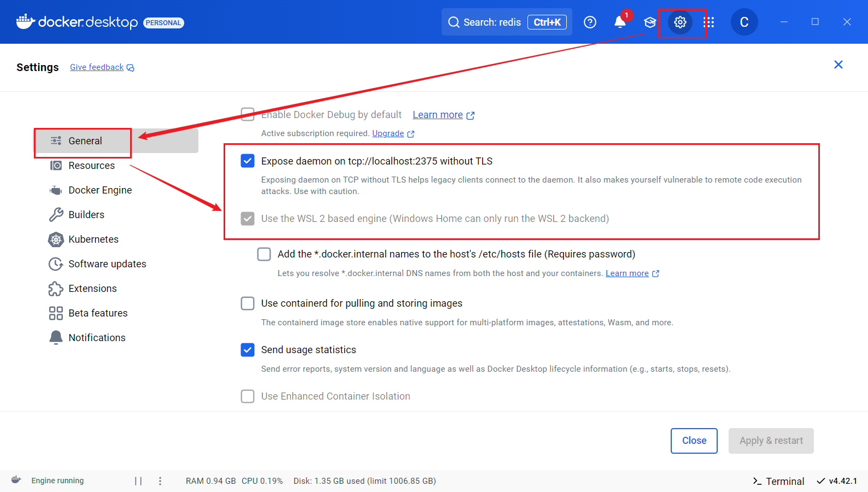Click the Kubernetes helm icon
Screen dimensions: 868x492
56,239
